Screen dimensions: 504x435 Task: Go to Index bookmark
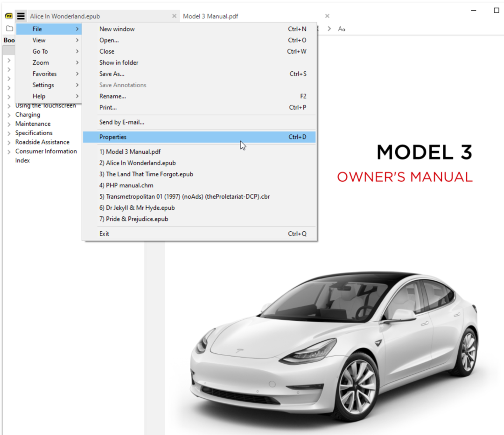[22, 160]
